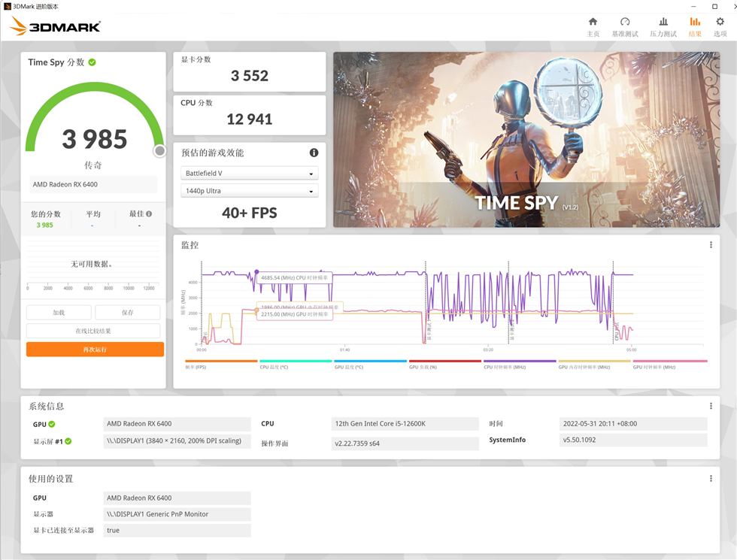
Task: Click the green check beside GPU in system info
Action: [52, 424]
